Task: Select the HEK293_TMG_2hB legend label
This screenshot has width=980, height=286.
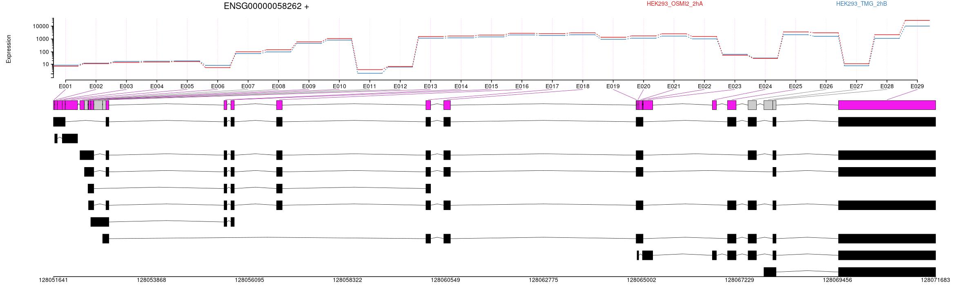Action: 862,4
